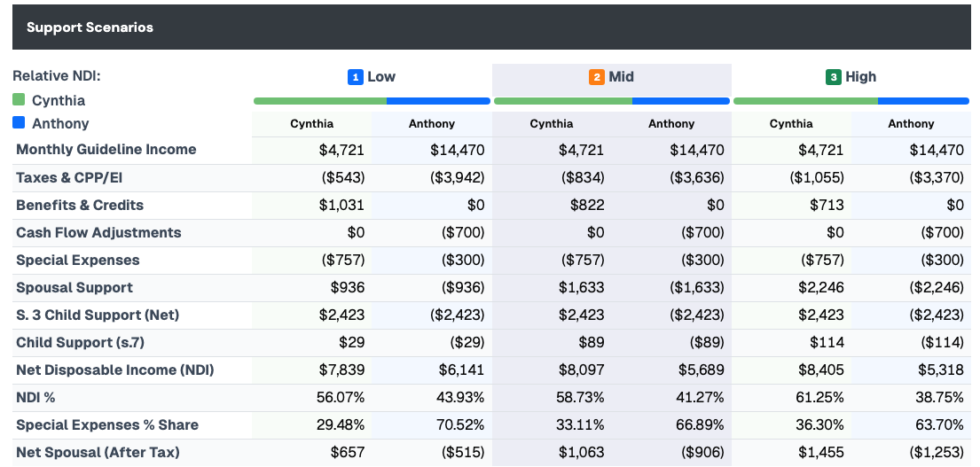This screenshot has height=467, width=980.
Task: Click the NDI % row label
Action: point(35,398)
